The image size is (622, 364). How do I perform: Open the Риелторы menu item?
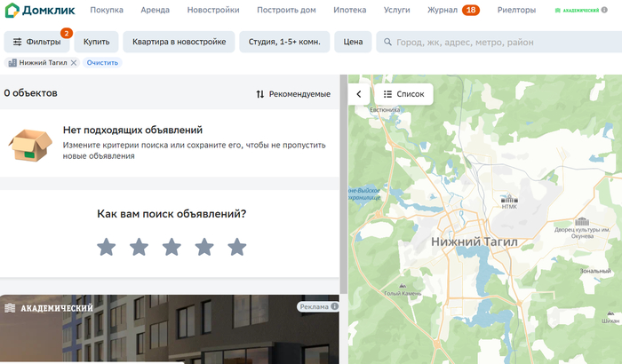click(x=516, y=10)
